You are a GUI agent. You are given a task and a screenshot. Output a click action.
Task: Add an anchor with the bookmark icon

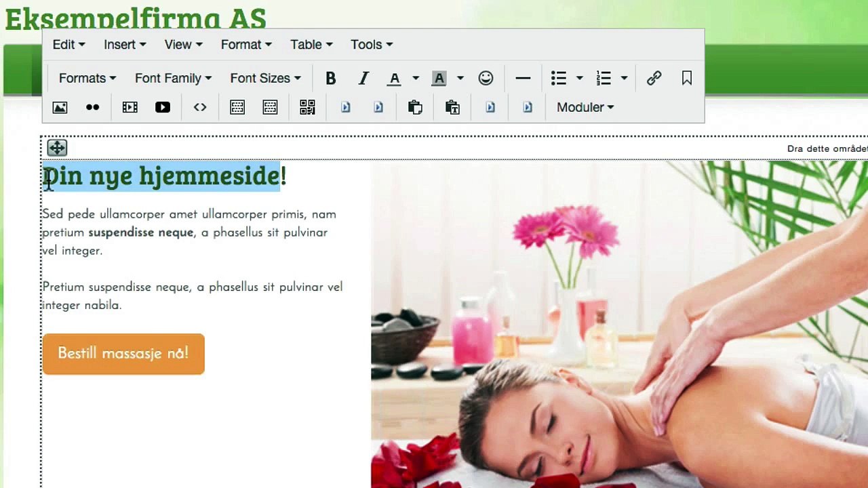(687, 78)
